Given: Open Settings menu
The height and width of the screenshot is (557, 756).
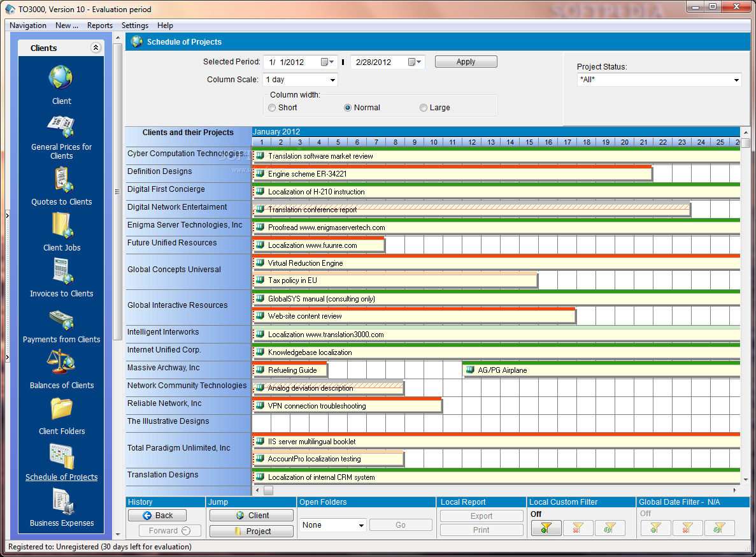Looking at the screenshot, I should coord(135,25).
